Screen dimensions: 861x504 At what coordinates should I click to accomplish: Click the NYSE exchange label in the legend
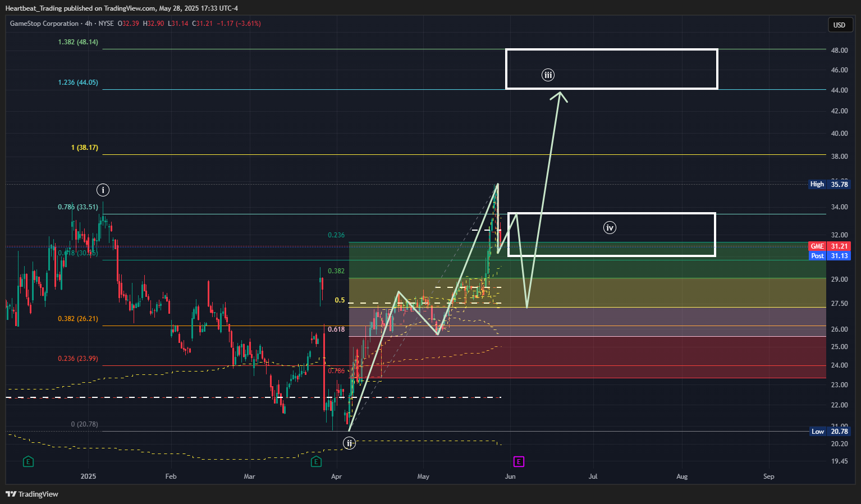point(106,24)
